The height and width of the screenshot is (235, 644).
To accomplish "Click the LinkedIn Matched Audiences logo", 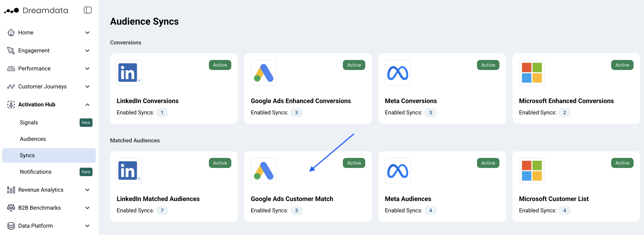I will [129, 171].
